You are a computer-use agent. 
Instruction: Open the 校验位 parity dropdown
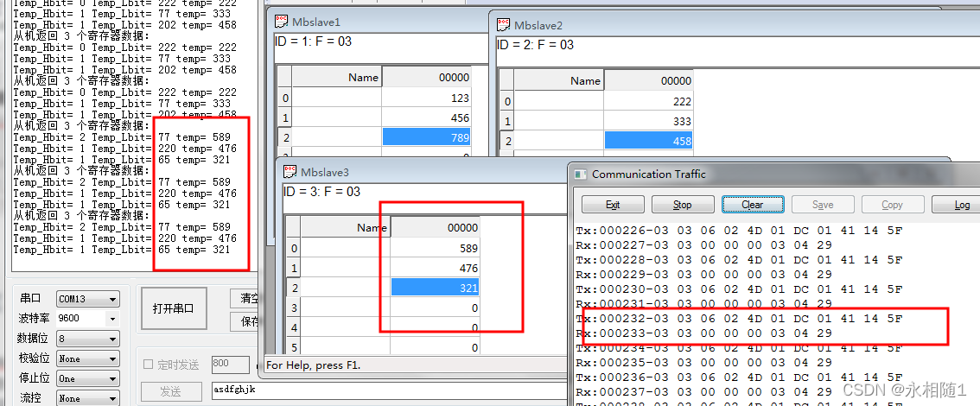tap(87, 358)
